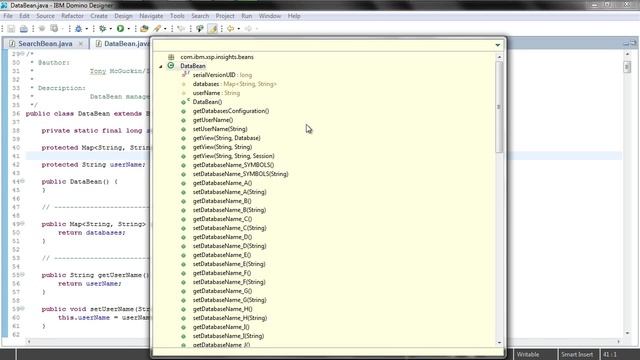This screenshot has width=640, height=360.
Task: Click the constructor icon beside DataBean()
Action: click(x=184, y=102)
